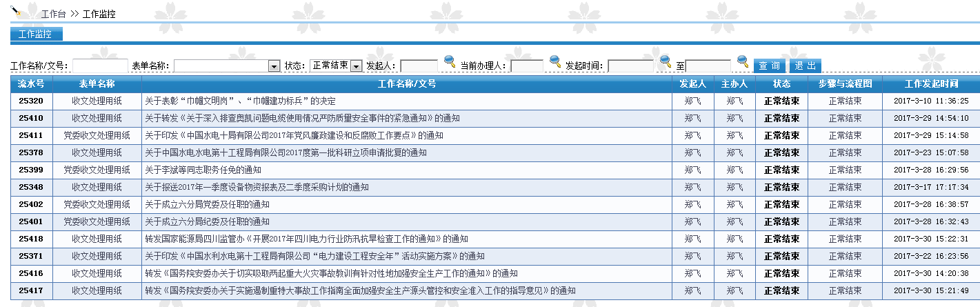Click the 当前办理人 input field
This screenshot has width=980, height=307.
pos(527,66)
